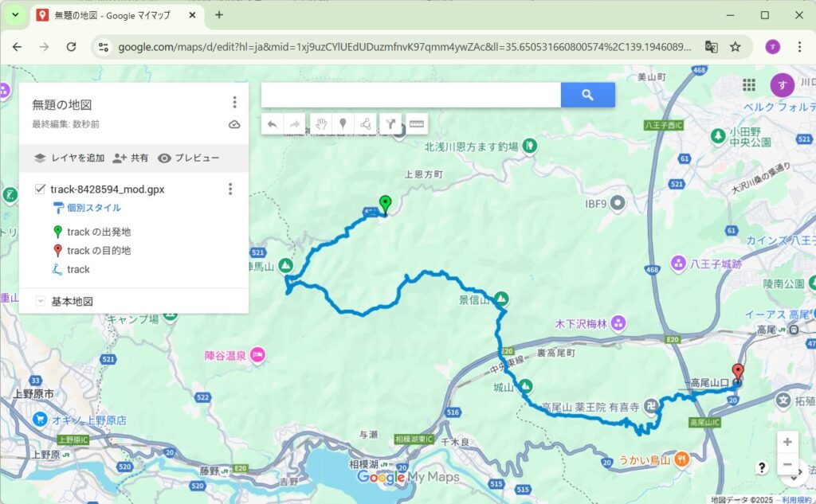The width and height of the screenshot is (816, 504).
Task: Click the redo arrow in map toolbar
Action: click(295, 123)
